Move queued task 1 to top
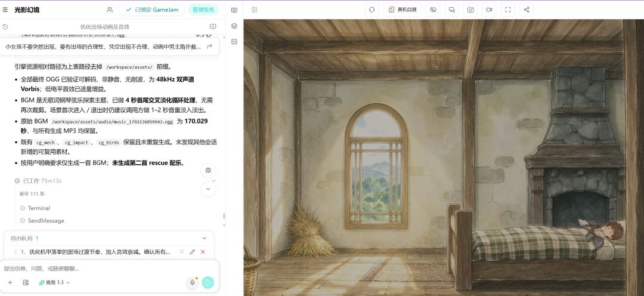This screenshot has height=296, width=644. click(182, 252)
